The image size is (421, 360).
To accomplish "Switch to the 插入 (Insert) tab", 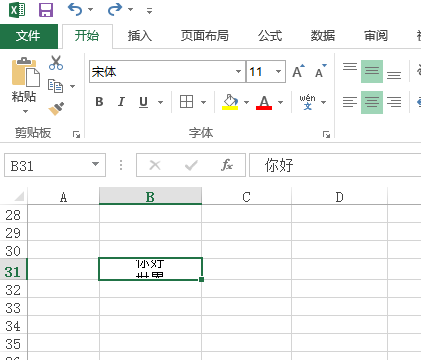I will [x=140, y=36].
